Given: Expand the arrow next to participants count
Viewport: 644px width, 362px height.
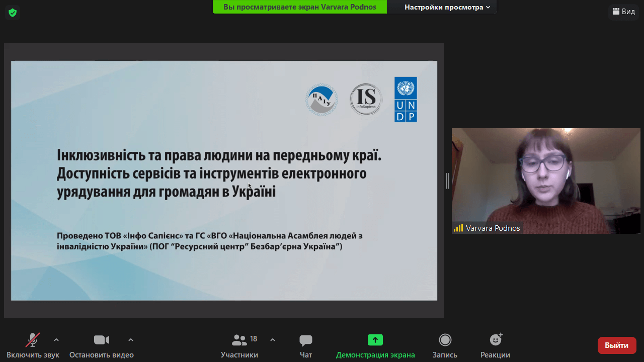Looking at the screenshot, I should coord(273,340).
